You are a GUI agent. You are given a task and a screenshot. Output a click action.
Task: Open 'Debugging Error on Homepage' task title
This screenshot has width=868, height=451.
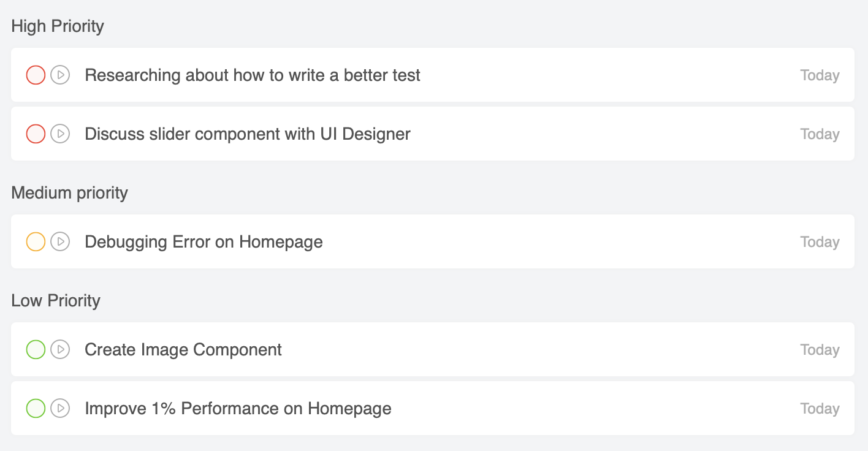(x=204, y=242)
